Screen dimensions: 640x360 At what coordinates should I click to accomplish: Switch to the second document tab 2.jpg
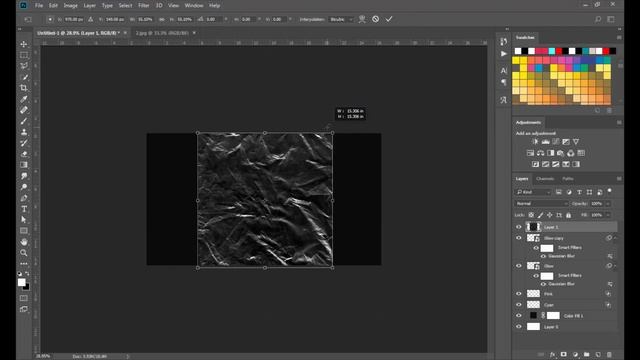[x=162, y=33]
